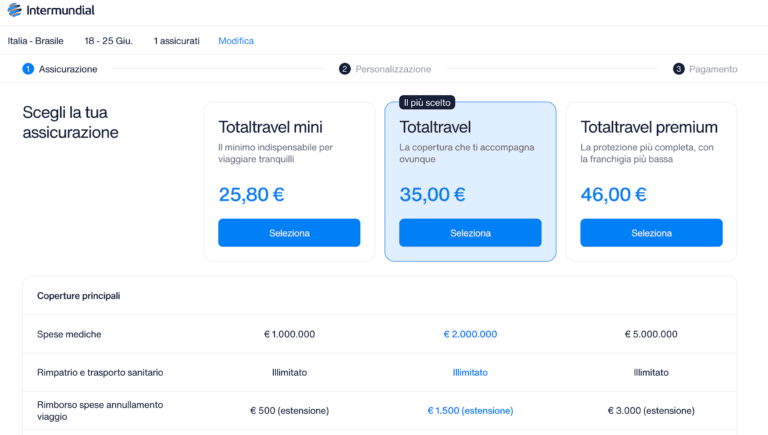Go to the Pagamento step
Image resolution: width=768 pixels, height=435 pixels.
point(713,69)
